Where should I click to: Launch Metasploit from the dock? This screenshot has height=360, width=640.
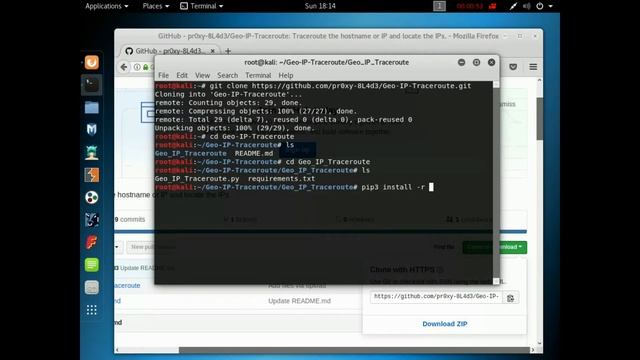91,130
